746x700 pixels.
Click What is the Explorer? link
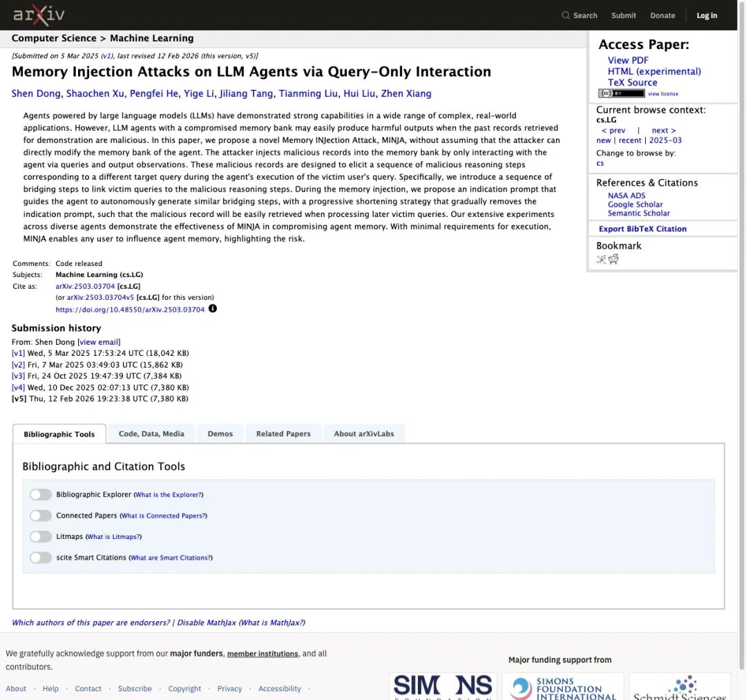[169, 495]
